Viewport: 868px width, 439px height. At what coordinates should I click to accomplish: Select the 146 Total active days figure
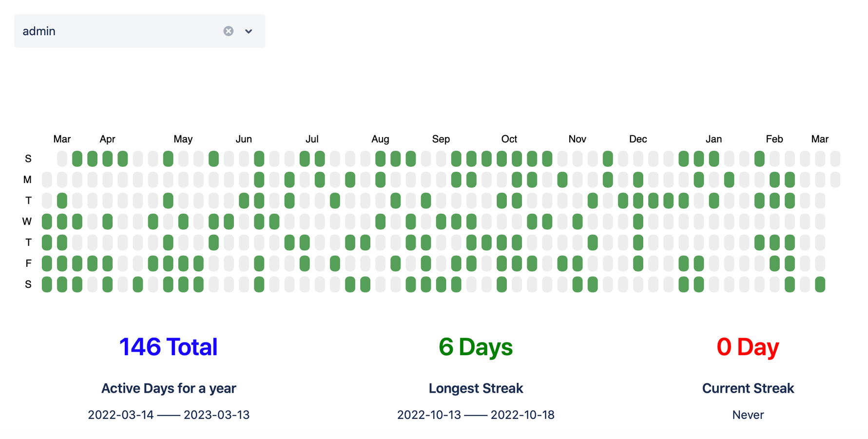point(169,347)
